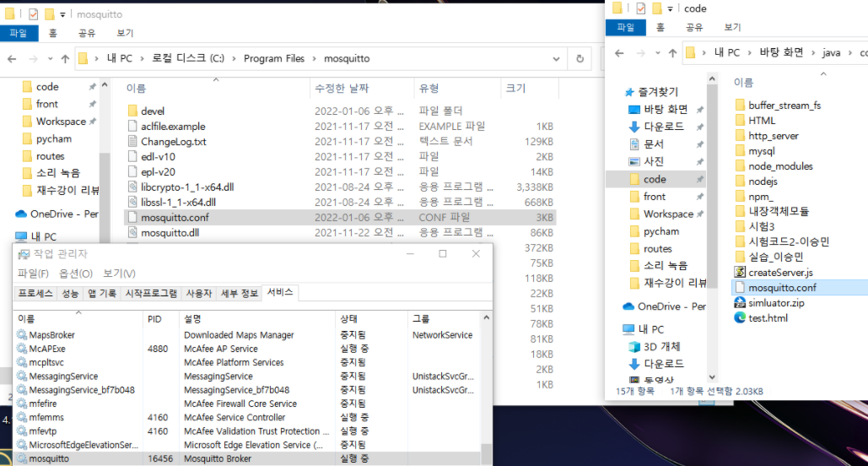This screenshot has height=466, width=868.
Task: Open node_modules folder in code window
Action: pos(780,165)
